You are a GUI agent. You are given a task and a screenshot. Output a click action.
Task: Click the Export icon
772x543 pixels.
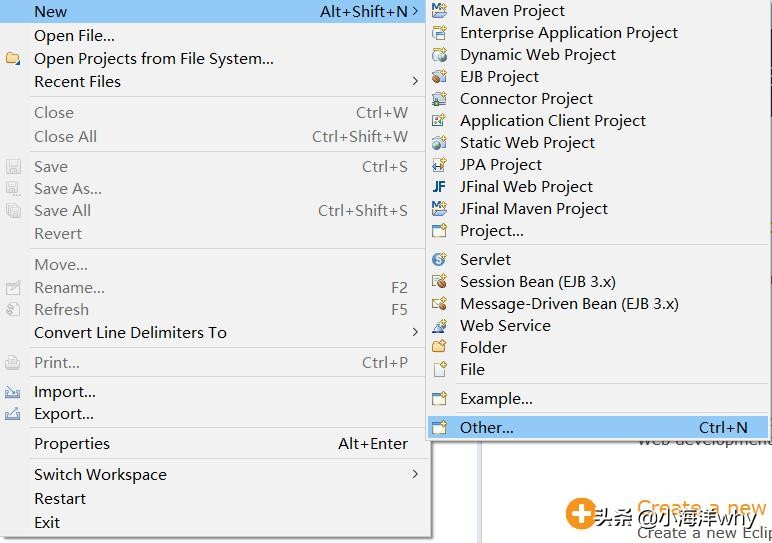click(x=13, y=414)
